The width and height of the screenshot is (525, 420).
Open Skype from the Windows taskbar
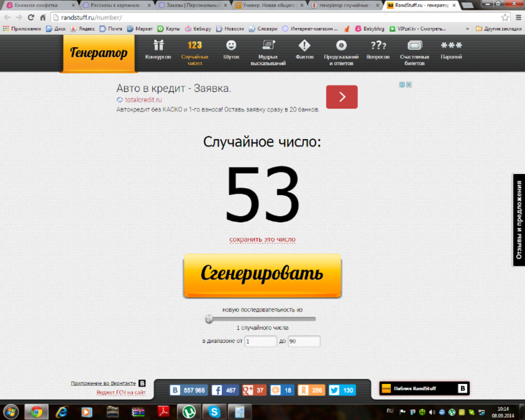tap(214, 411)
